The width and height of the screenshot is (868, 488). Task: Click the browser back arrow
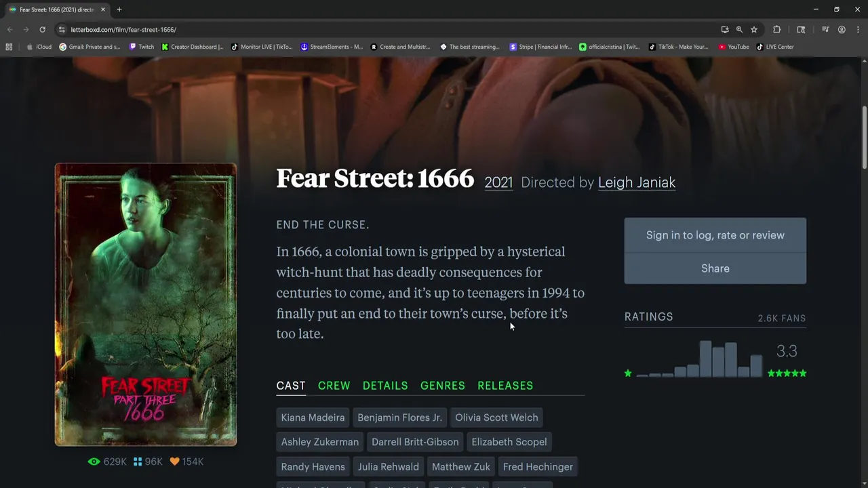point(9,30)
